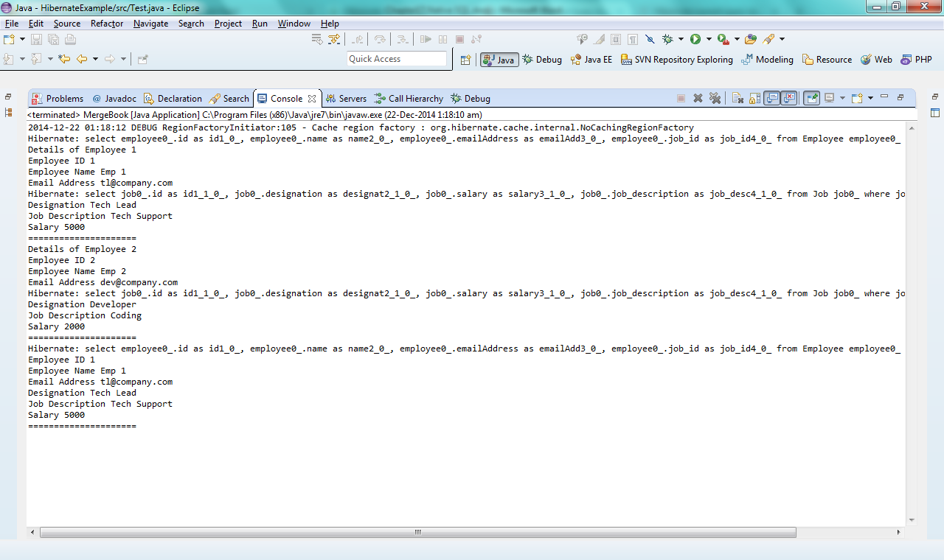944x560 pixels.
Task: Click Remove Launch console icon
Action: tap(698, 98)
